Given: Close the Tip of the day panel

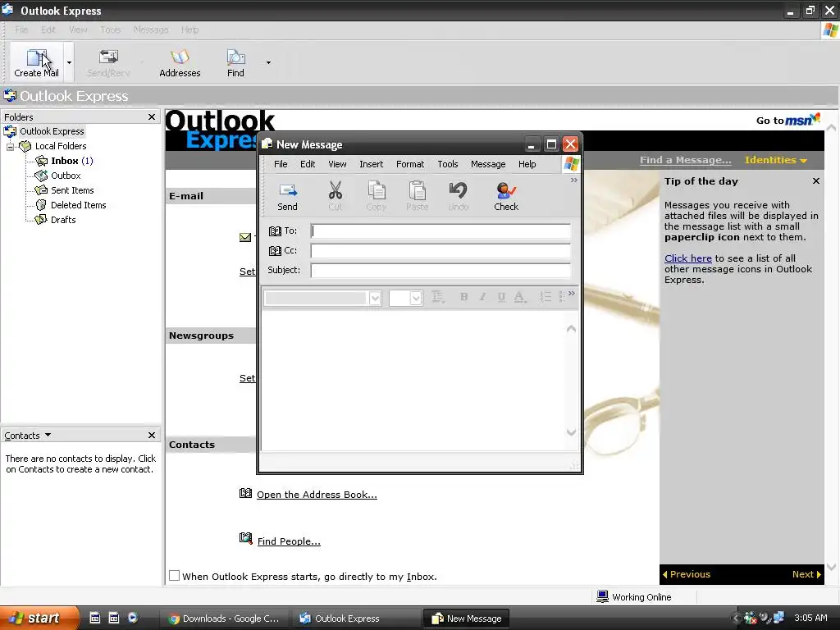Looking at the screenshot, I should click(x=816, y=181).
